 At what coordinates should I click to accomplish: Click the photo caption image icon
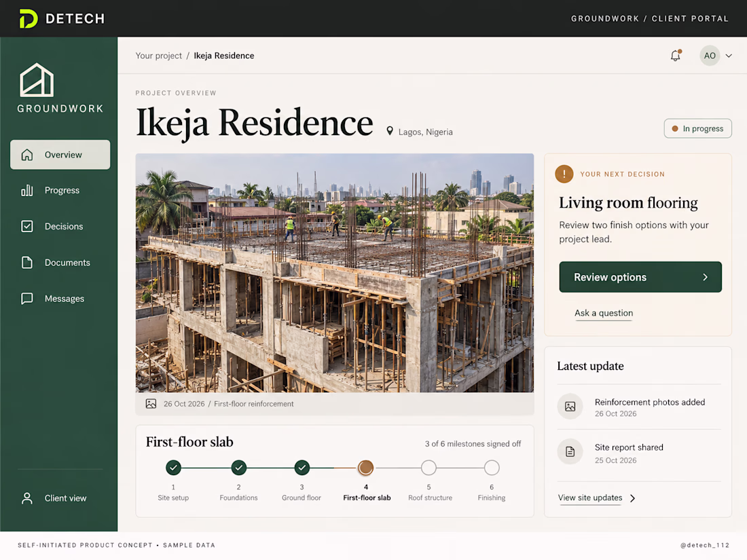(151, 404)
